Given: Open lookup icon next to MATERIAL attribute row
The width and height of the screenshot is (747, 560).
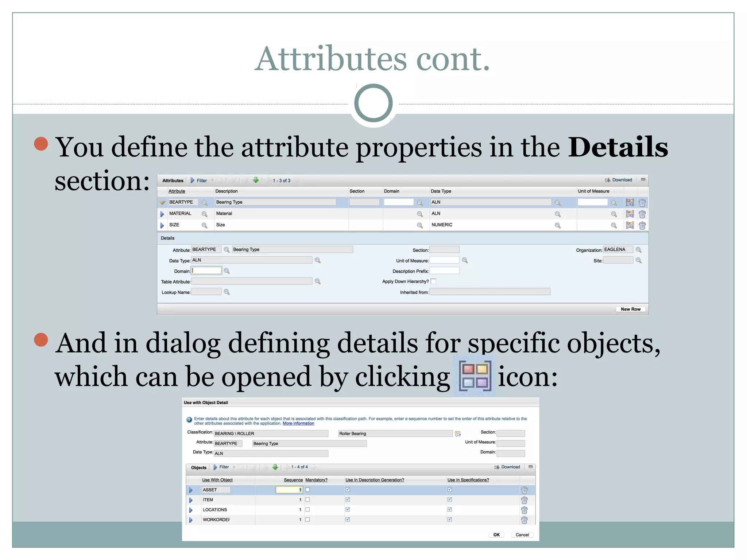Looking at the screenshot, I should (x=205, y=214).
